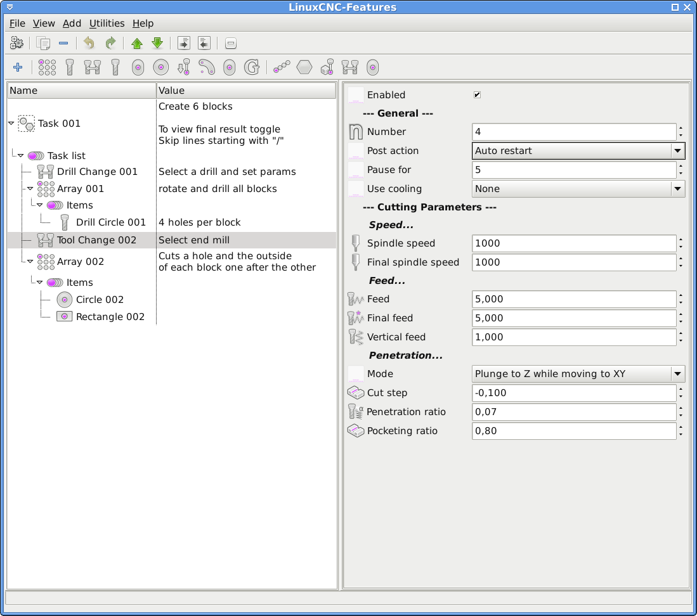Image resolution: width=697 pixels, height=616 pixels.
Task: Select the Rectangle 002 tree item
Action: click(110, 317)
